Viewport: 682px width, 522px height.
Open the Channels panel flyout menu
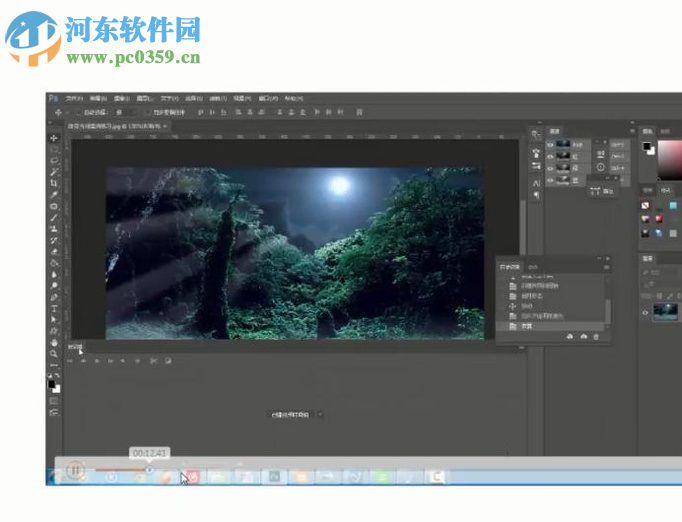pos(632,131)
